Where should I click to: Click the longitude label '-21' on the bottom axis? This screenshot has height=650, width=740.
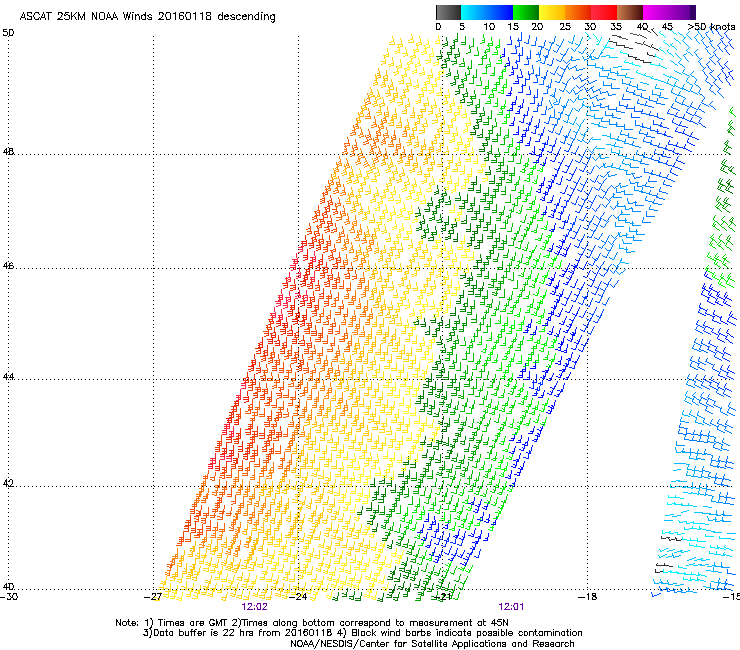tap(443, 597)
